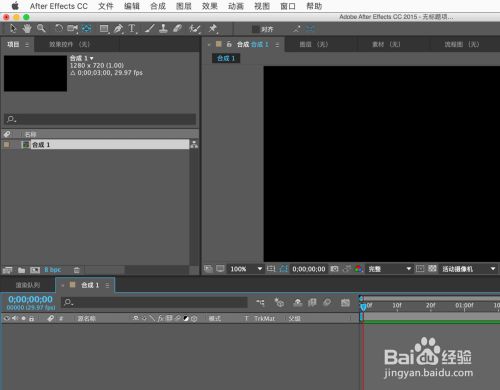The image size is (500, 390).
Task: Toggle draft 3D in timeline
Action: pyautogui.click(x=279, y=302)
